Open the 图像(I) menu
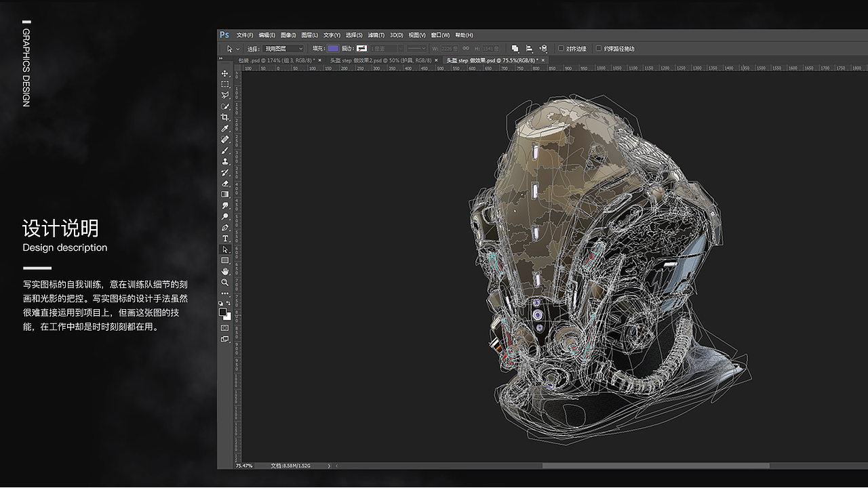Screen dimensions: 868x488 point(288,35)
